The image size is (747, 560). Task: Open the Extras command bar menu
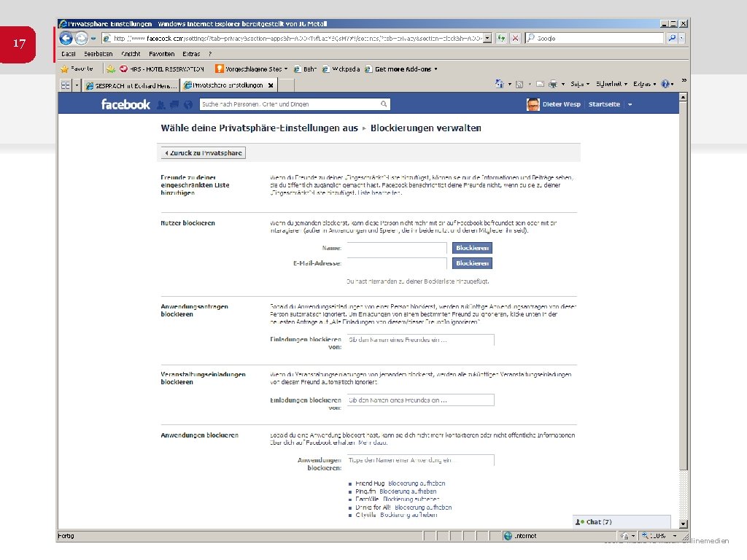[644, 84]
